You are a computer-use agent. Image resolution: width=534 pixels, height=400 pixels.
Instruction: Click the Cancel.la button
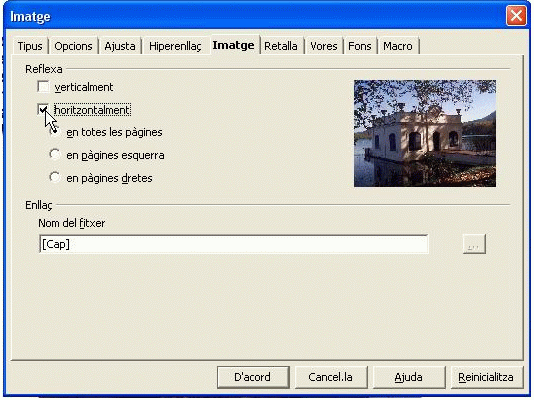pyautogui.click(x=331, y=377)
